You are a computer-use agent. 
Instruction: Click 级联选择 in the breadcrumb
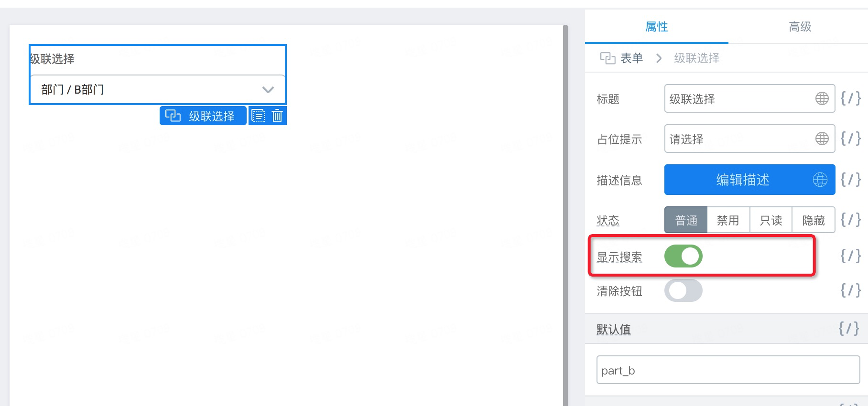[696, 58]
